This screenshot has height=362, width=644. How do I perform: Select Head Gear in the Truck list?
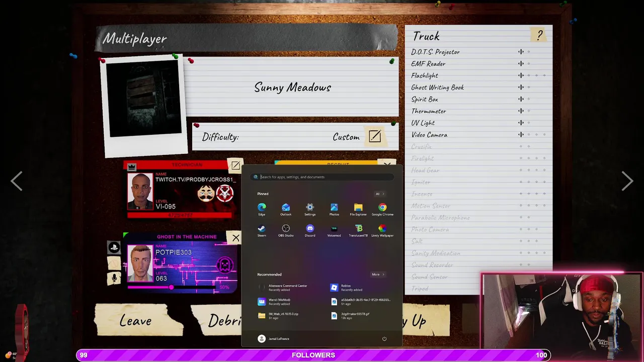point(425,170)
